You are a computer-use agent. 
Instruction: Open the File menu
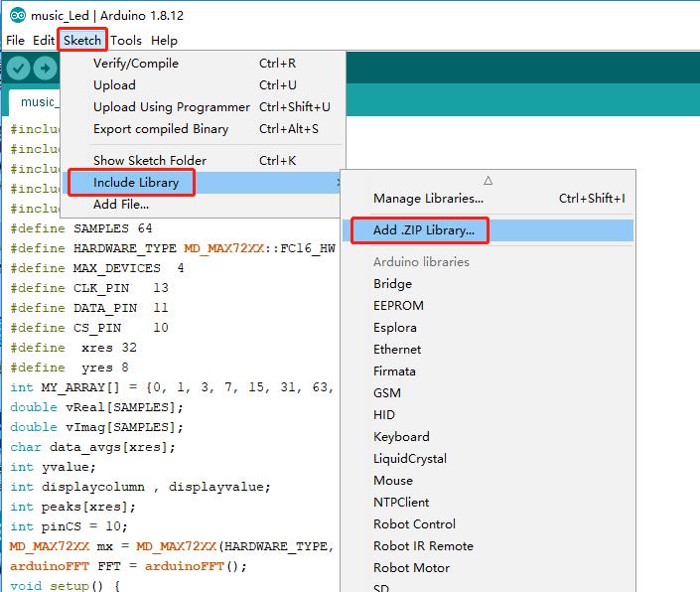coord(15,40)
